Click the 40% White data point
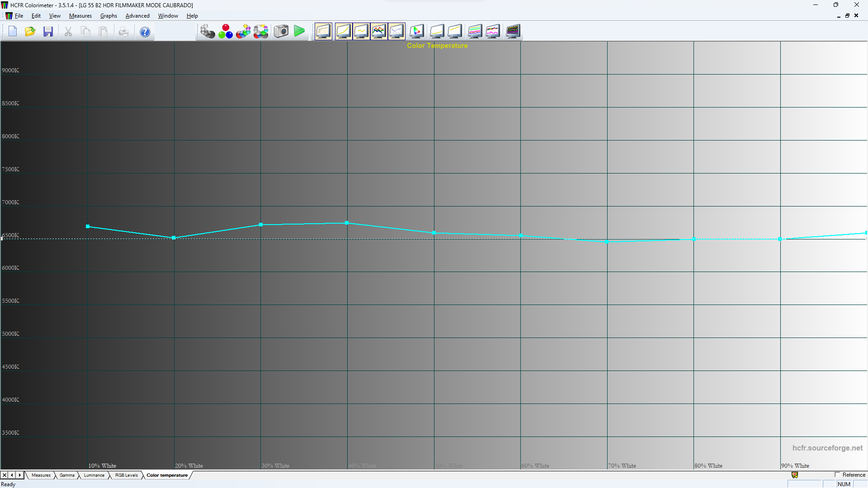 [x=347, y=223]
